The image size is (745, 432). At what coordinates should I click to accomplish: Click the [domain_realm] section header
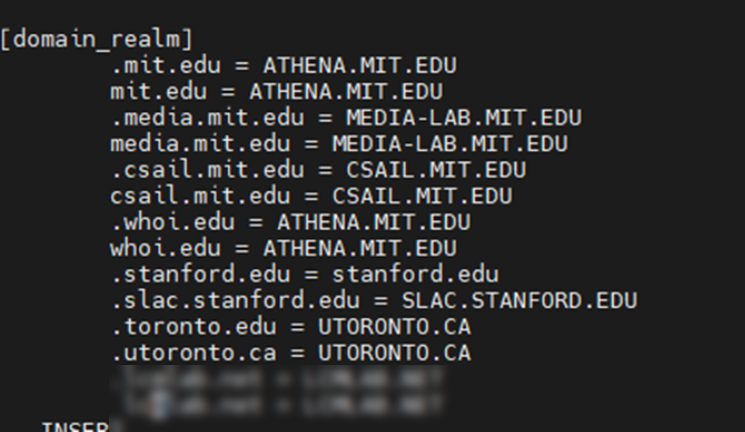(97, 40)
